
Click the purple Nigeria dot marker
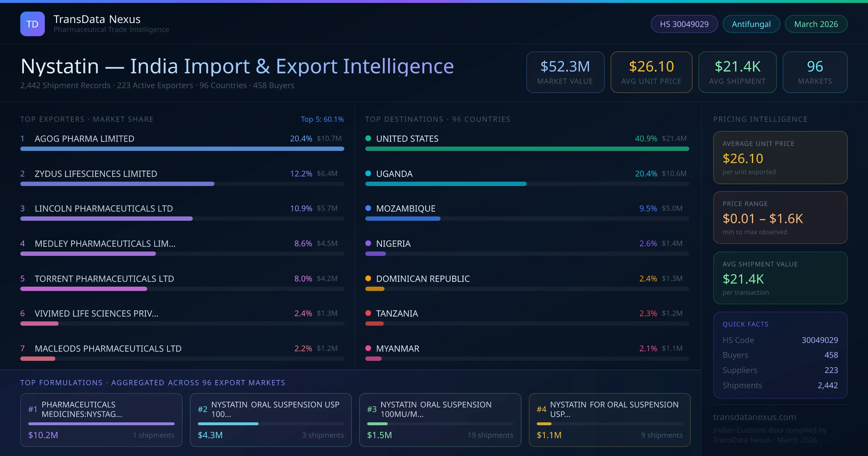point(368,243)
